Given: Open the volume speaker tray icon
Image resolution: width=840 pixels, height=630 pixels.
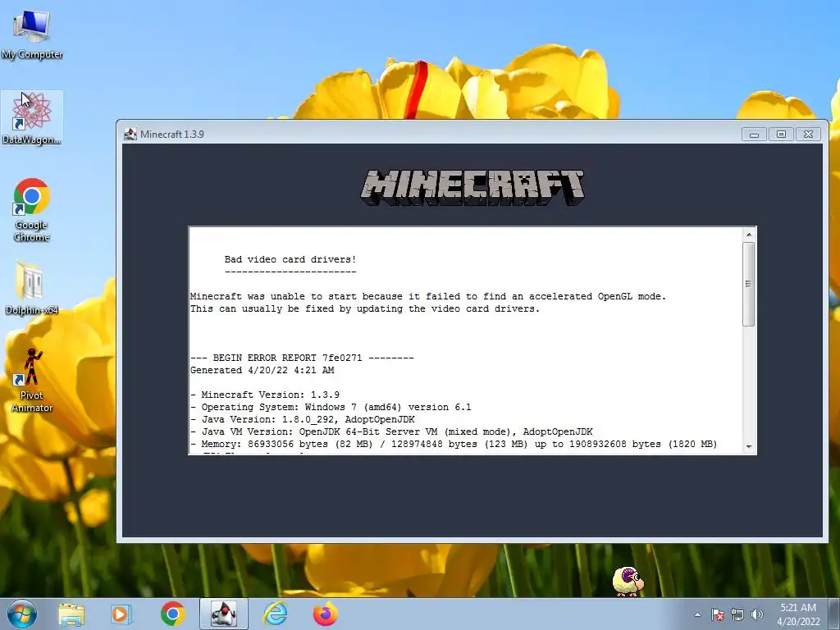Looking at the screenshot, I should pyautogui.click(x=757, y=614).
